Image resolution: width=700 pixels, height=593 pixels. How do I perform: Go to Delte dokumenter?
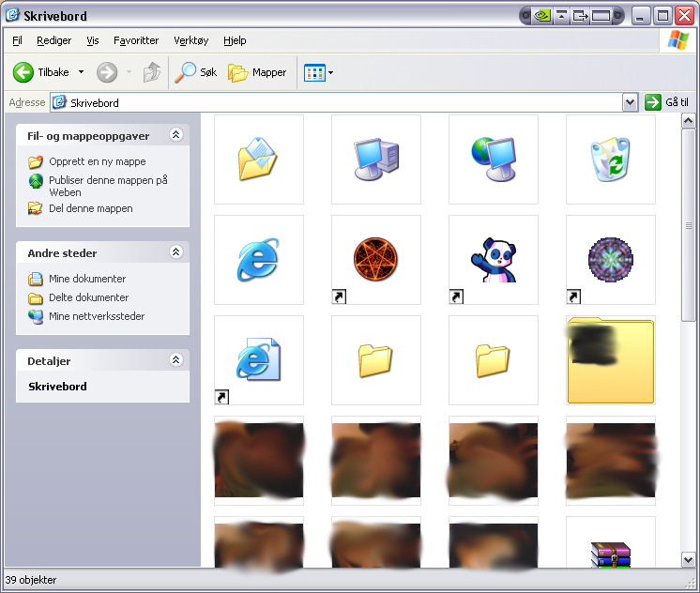point(88,297)
